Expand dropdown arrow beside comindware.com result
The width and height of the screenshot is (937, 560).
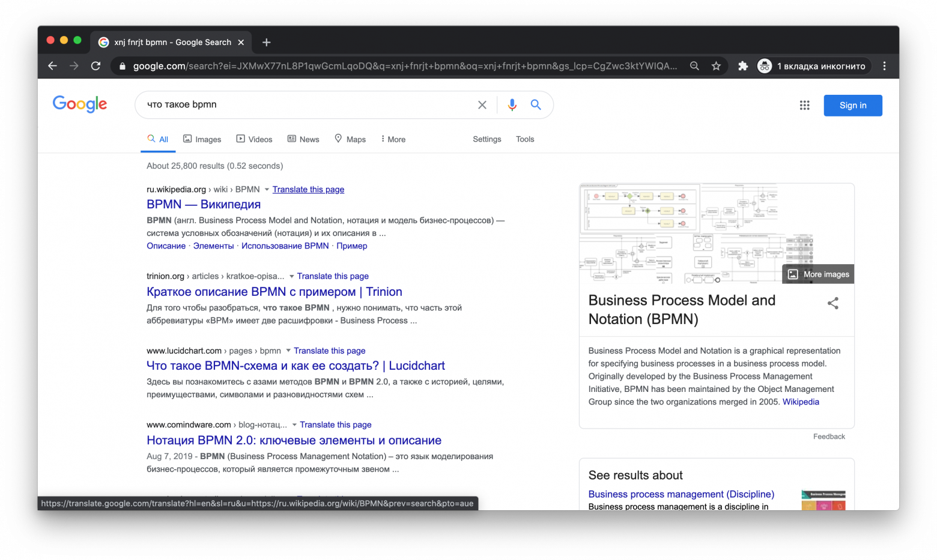click(x=294, y=425)
